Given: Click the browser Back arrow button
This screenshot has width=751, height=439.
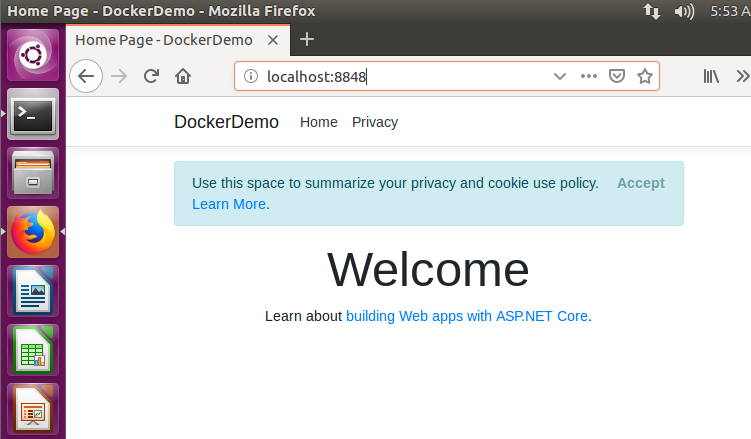Looking at the screenshot, I should pyautogui.click(x=86, y=76).
